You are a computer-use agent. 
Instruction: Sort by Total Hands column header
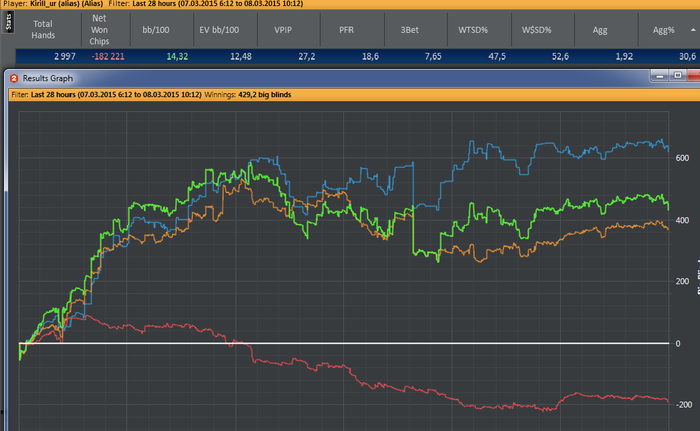click(43, 29)
